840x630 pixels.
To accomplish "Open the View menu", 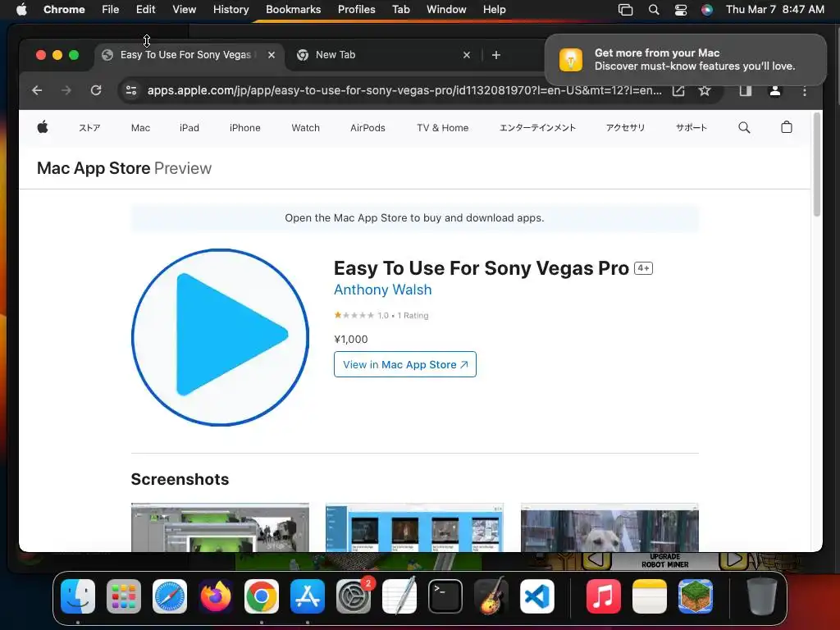I will pos(184,9).
